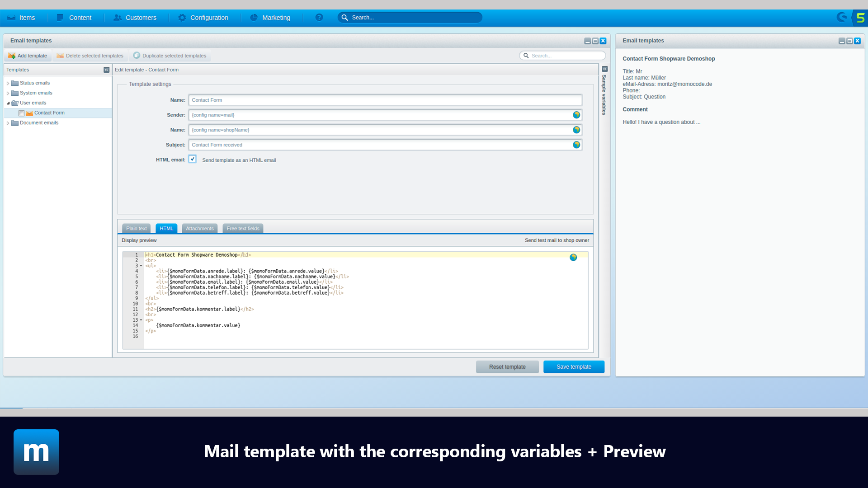Tick the Contact Form template checkbox
This screenshot has height=488, width=868.
click(21, 113)
